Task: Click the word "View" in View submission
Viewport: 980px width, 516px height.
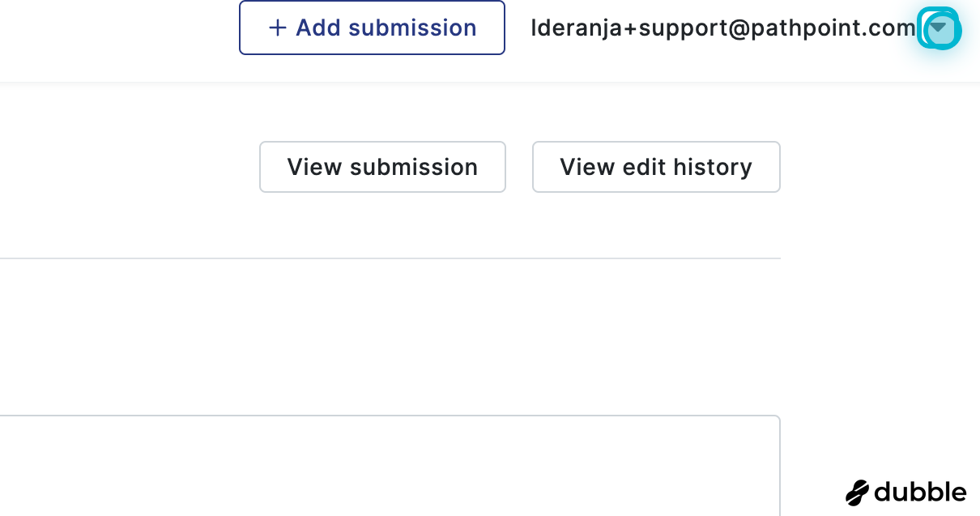Action: pos(314,167)
